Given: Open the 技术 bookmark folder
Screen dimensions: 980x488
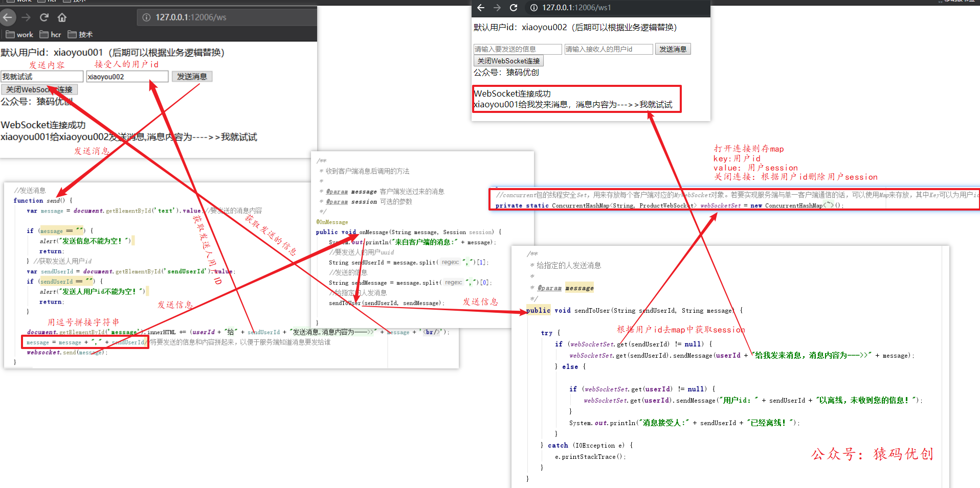Looking at the screenshot, I should click(x=80, y=35).
